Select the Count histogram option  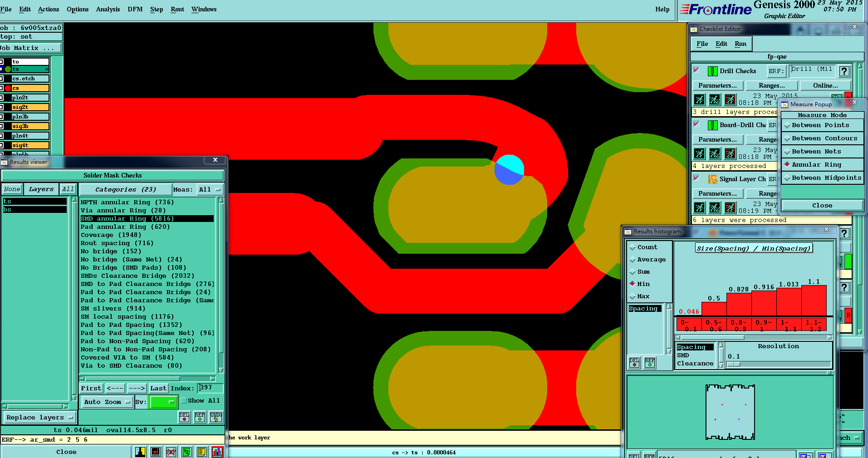pyautogui.click(x=643, y=247)
